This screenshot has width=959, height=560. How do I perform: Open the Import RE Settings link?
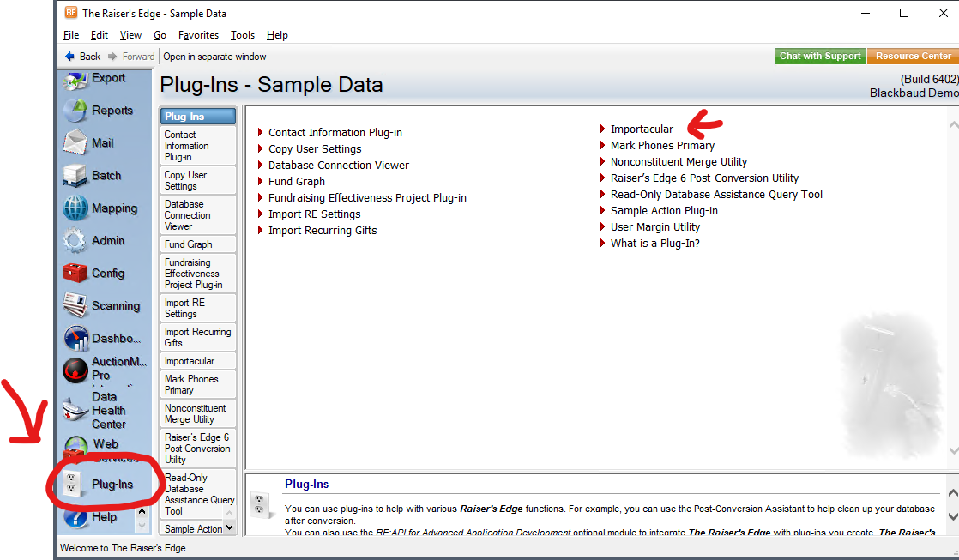(314, 214)
